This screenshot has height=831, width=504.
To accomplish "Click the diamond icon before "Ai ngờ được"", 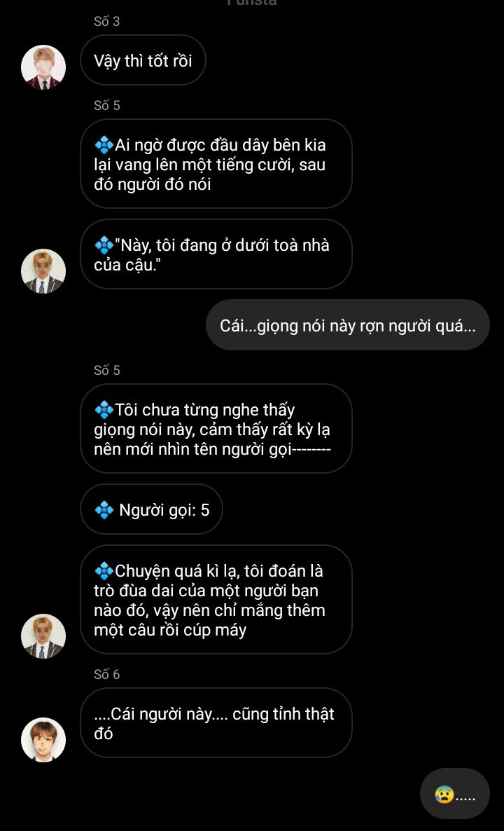I will 104,146.
